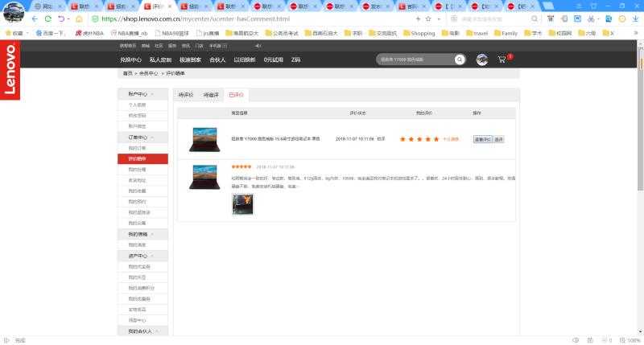Screen dimensions: 644x345
Task: Bookmark this page with the star icon
Action: (x=428, y=18)
